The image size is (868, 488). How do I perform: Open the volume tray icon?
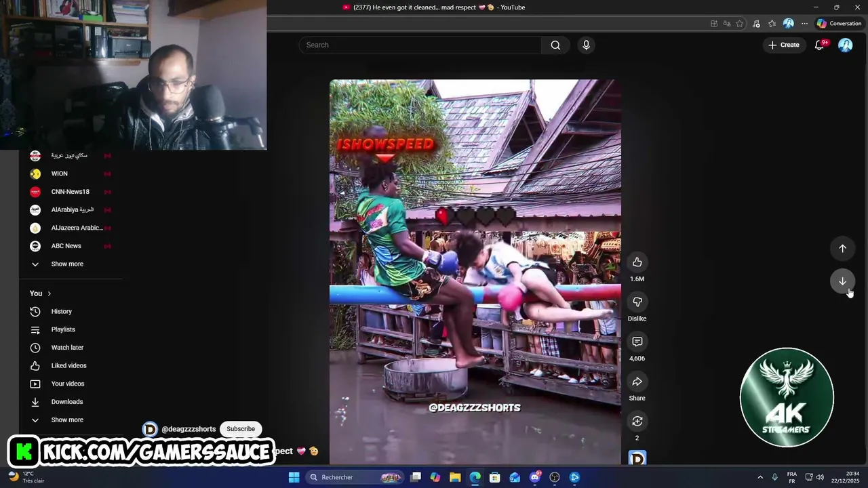(820, 477)
